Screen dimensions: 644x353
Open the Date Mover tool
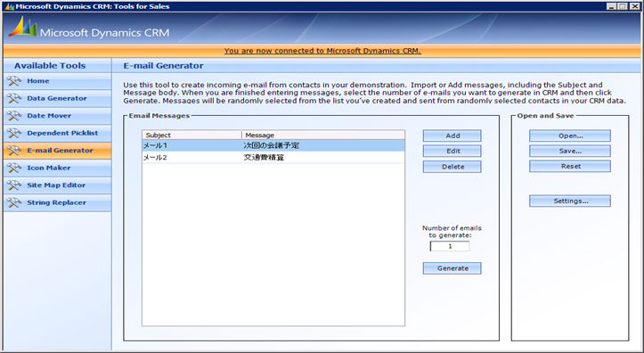(58, 116)
